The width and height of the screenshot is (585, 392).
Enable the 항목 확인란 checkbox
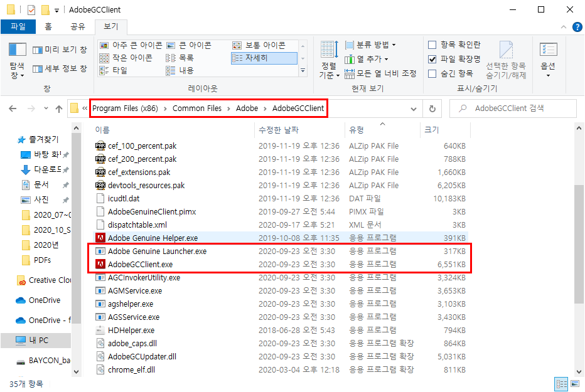[x=432, y=45]
